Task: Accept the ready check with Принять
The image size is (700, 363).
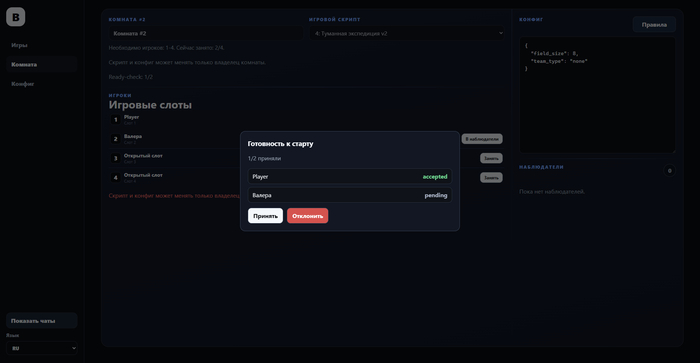Action: tap(265, 216)
